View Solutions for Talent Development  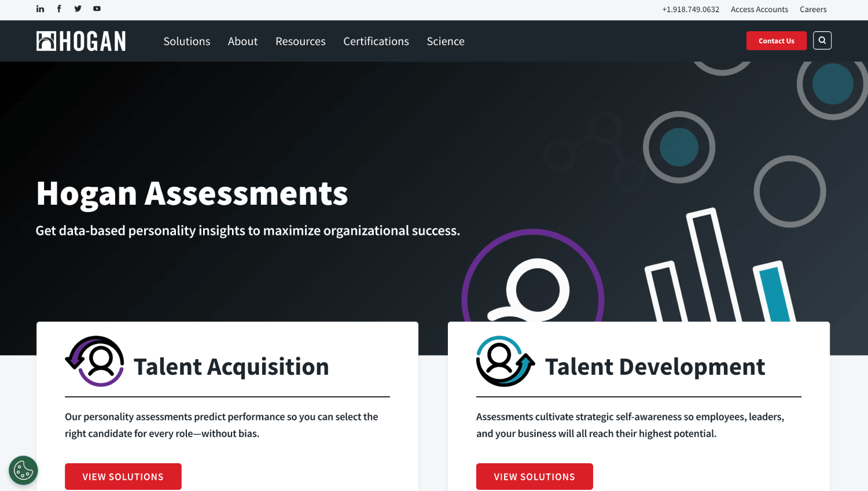coord(535,477)
